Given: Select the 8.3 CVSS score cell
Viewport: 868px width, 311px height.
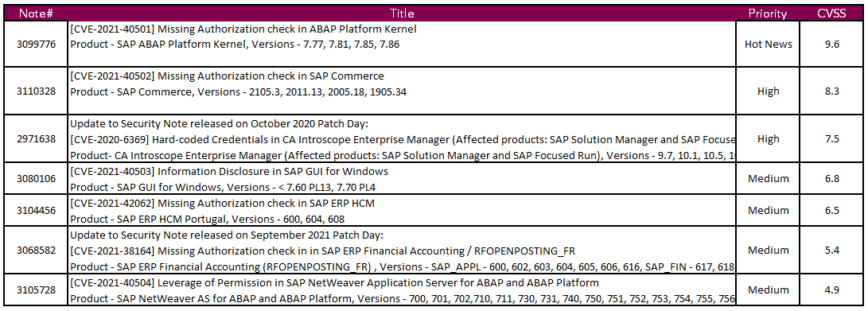Looking at the screenshot, I should pos(831,91).
